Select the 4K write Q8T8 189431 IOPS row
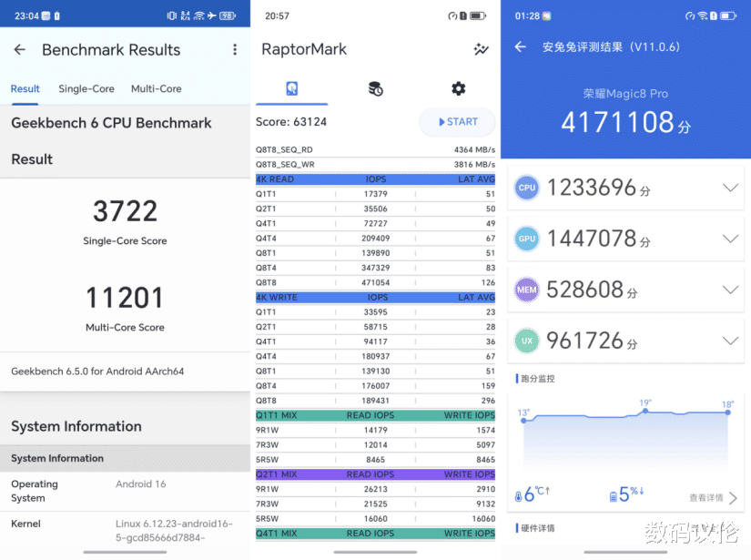 375,401
